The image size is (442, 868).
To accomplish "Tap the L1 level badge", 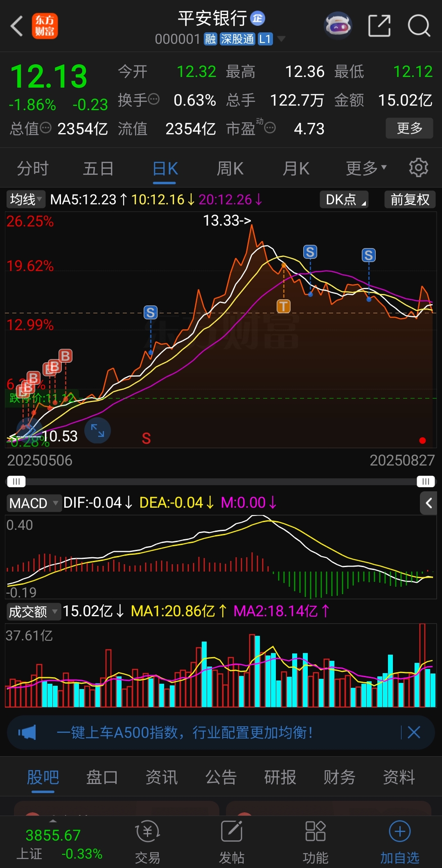I will click(265, 39).
